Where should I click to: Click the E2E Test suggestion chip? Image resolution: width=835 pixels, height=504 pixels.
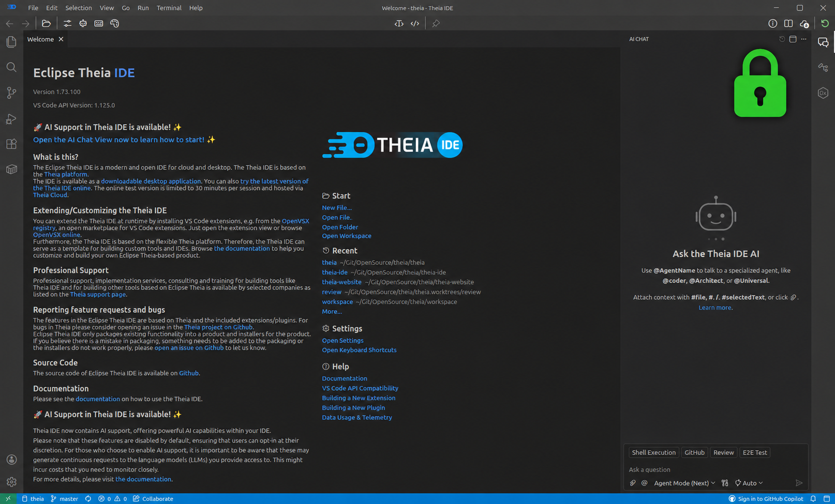[755, 452]
